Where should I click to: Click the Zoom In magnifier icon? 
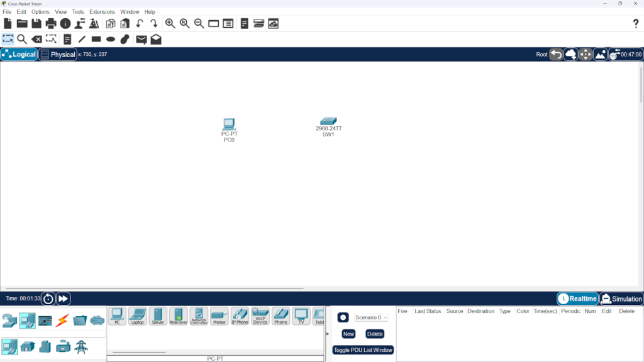click(170, 24)
